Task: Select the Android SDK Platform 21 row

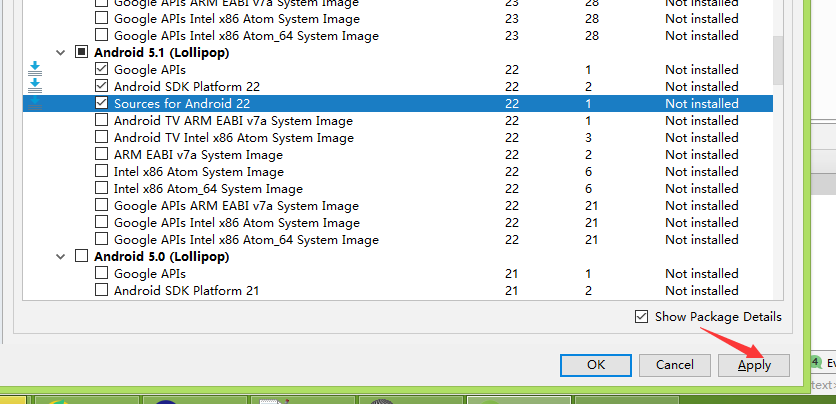Action: pyautogui.click(x=398, y=290)
